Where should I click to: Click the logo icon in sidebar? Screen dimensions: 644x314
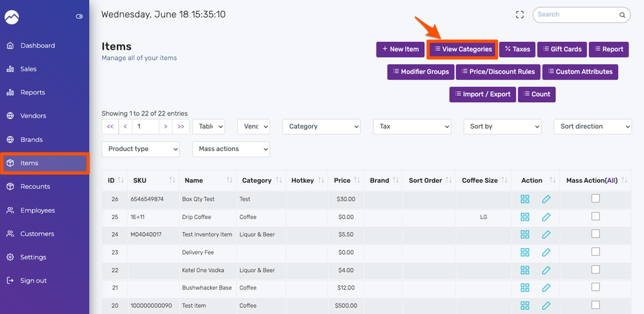click(x=13, y=15)
